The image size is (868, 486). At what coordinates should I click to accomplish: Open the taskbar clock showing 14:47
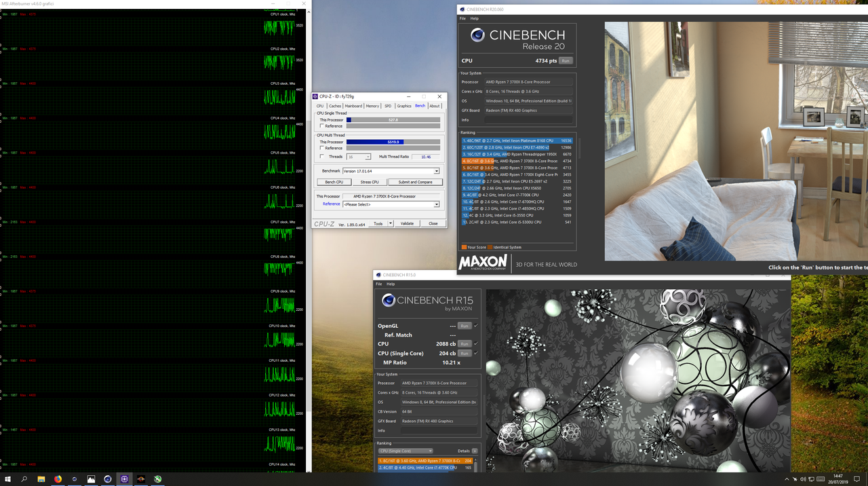pos(839,479)
